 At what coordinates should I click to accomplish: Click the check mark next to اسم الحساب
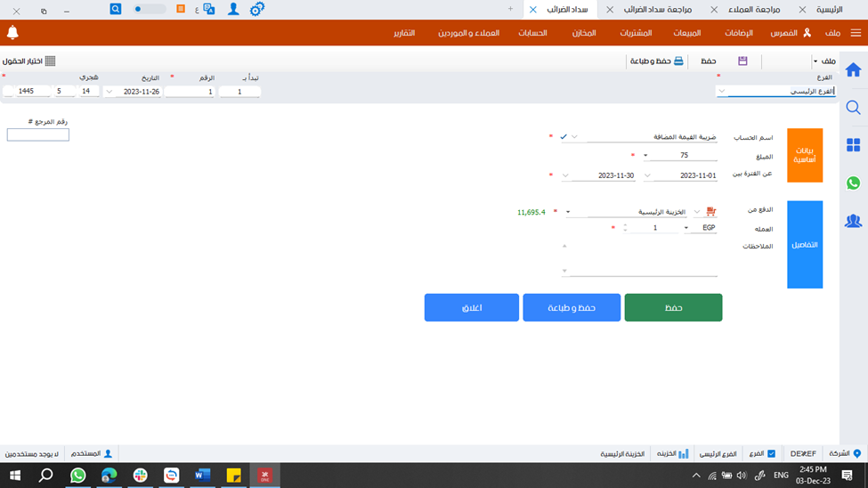[x=564, y=137]
